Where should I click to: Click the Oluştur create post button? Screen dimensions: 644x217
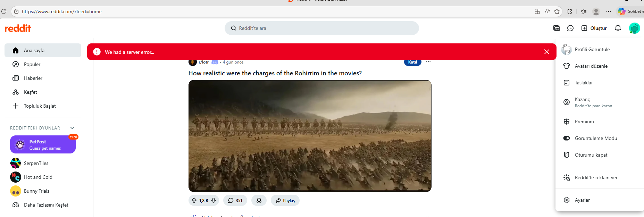coord(594,28)
